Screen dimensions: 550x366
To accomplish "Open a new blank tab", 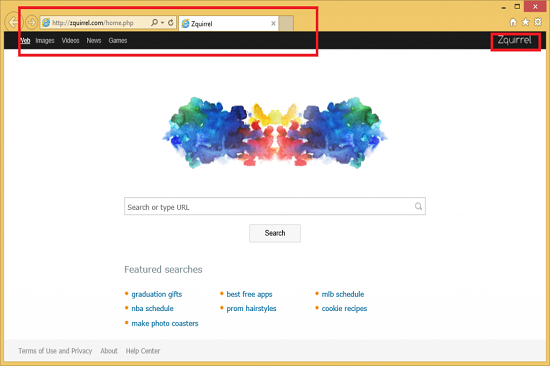I will click(286, 23).
